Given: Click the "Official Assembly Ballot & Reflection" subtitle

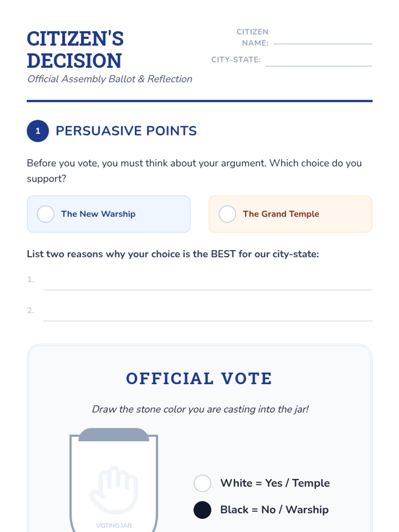Looking at the screenshot, I should pos(110,79).
